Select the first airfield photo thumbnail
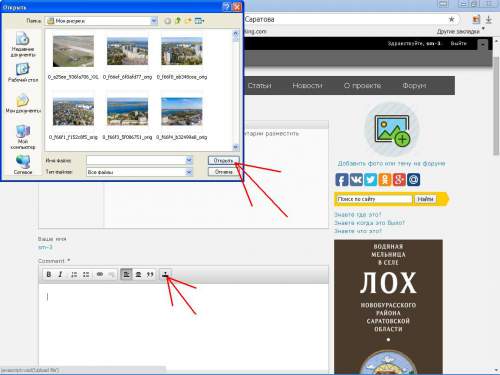This screenshot has width=500, height=375. coord(73,51)
